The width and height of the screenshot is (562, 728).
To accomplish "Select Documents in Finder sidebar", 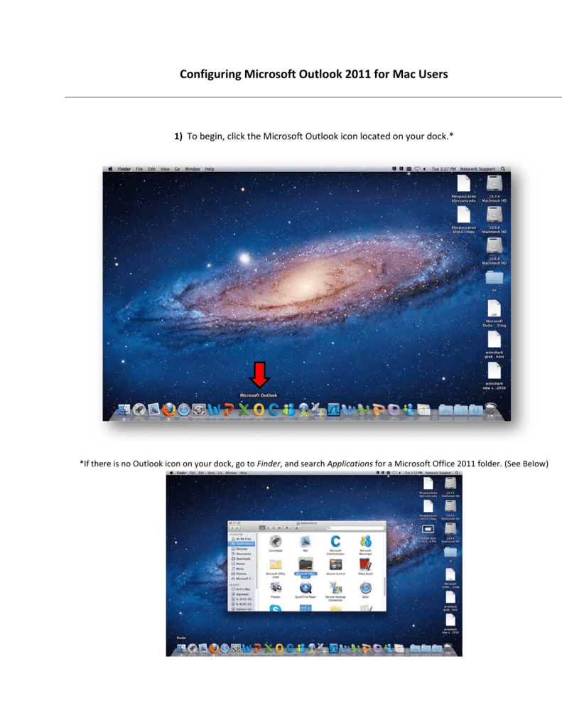I will [x=242, y=554].
